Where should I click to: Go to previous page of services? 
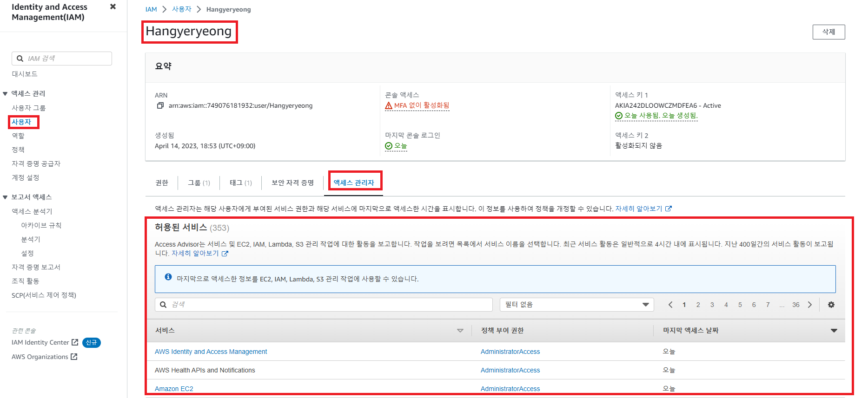coord(670,305)
